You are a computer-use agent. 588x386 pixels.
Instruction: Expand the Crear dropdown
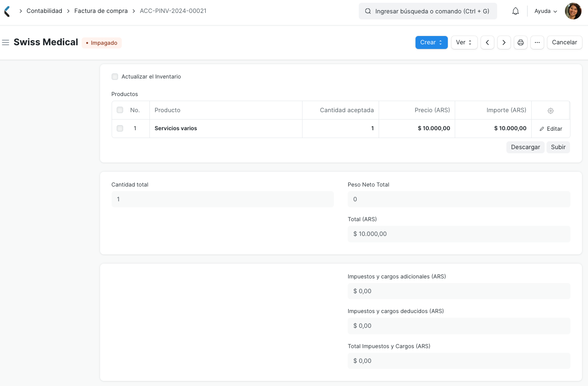(x=431, y=42)
